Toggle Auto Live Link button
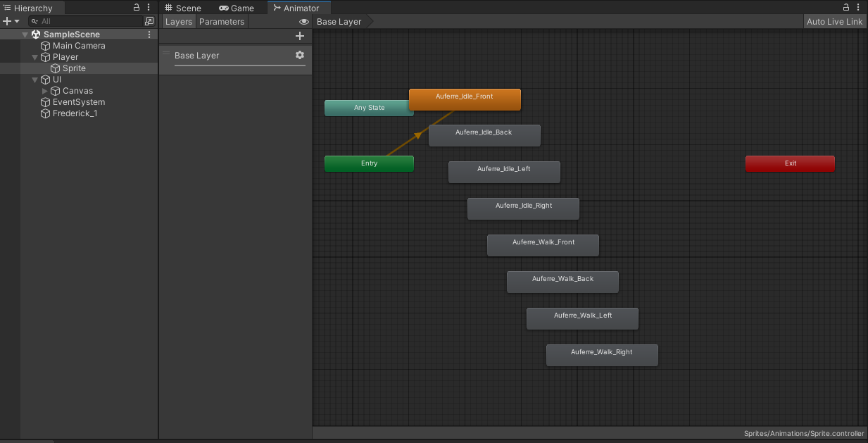The height and width of the screenshot is (443, 868). pyautogui.click(x=834, y=22)
